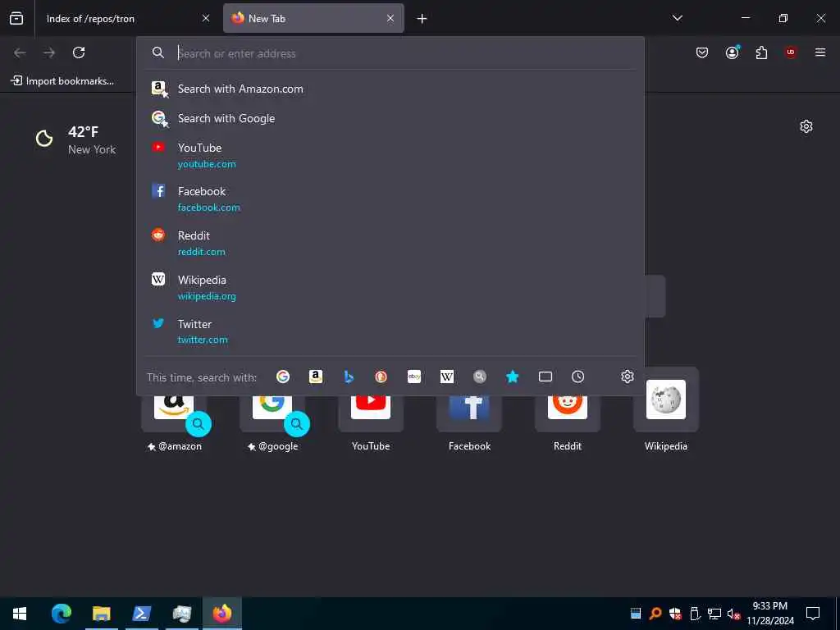The width and height of the screenshot is (840, 630).
Task: Select the Facebook facebook.com suggestion
Action: click(390, 199)
